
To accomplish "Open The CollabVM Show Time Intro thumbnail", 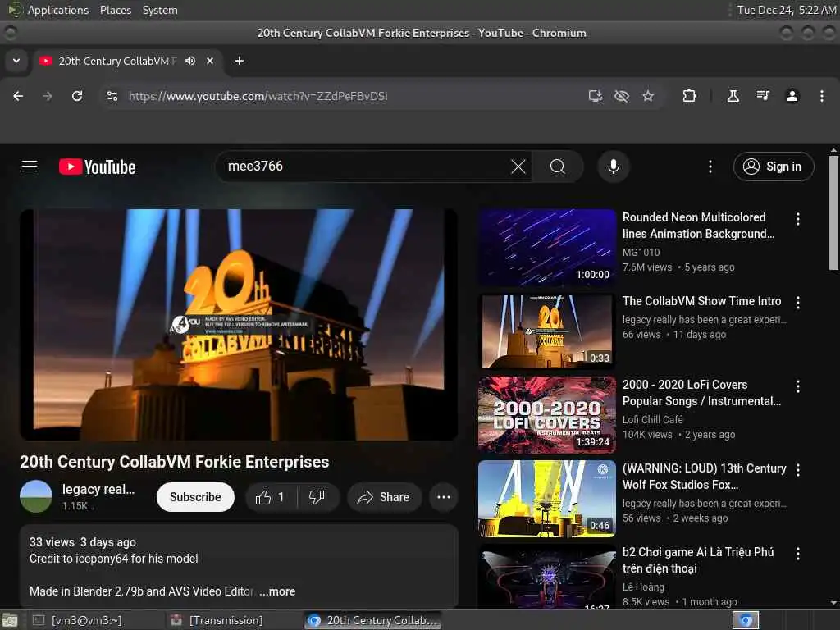I will click(x=547, y=331).
